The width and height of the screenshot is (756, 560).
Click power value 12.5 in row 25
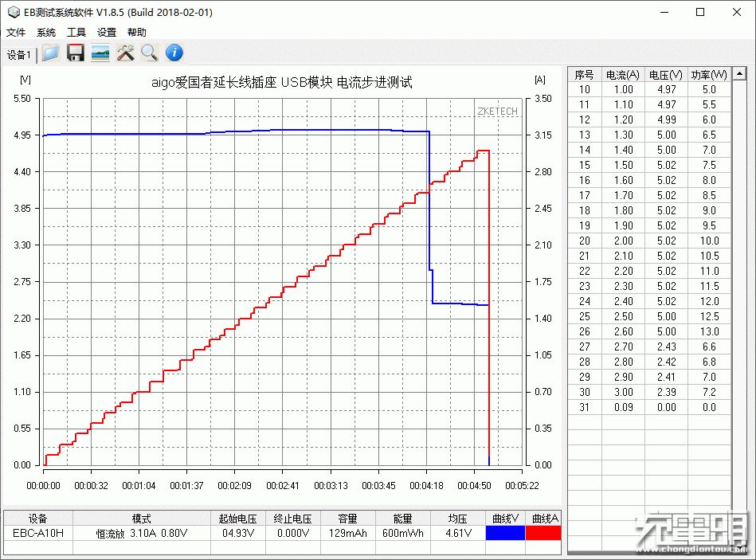709,316
